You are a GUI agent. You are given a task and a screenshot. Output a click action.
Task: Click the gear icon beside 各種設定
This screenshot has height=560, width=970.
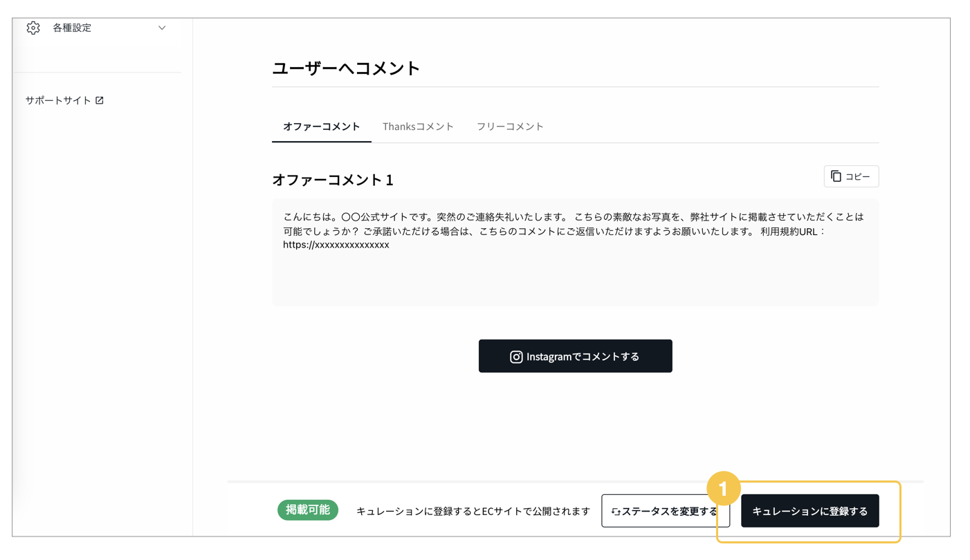[33, 28]
